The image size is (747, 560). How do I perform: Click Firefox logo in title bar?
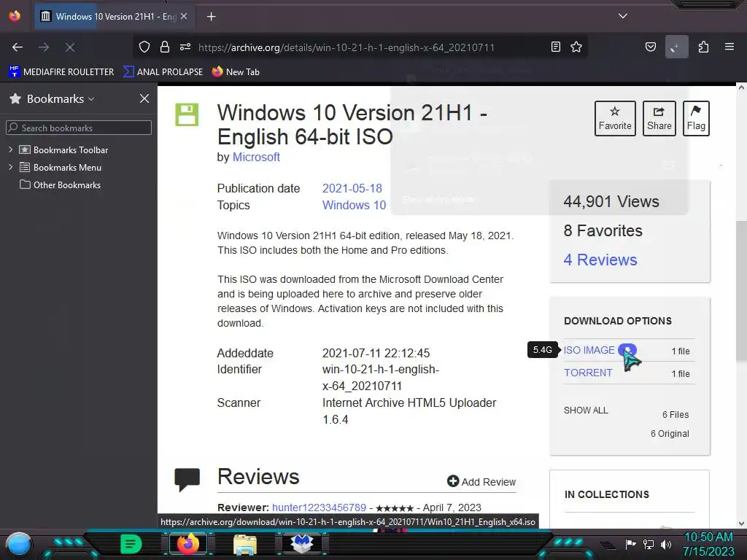[x=15, y=16]
